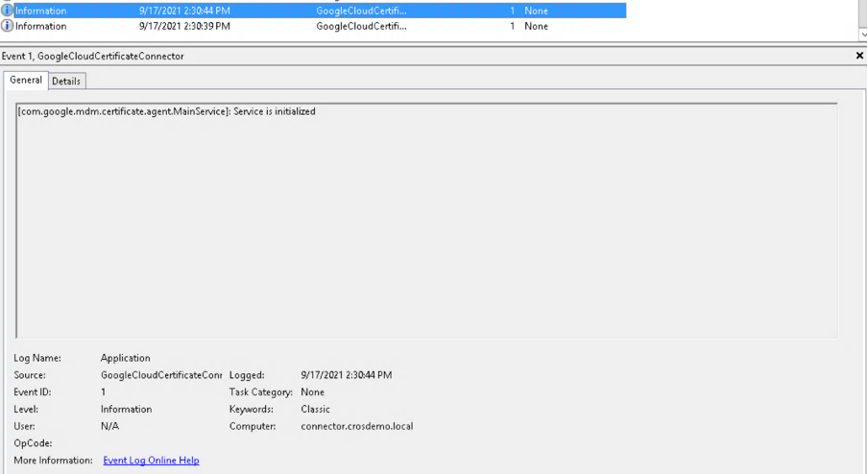Click the Keywords value 'Classic'

tap(315, 409)
